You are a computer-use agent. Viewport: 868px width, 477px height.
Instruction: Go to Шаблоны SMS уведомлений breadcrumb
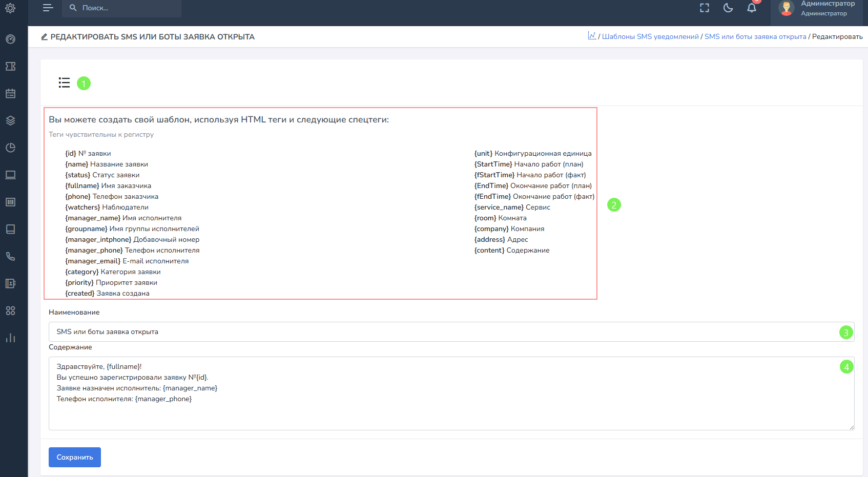[650, 37]
